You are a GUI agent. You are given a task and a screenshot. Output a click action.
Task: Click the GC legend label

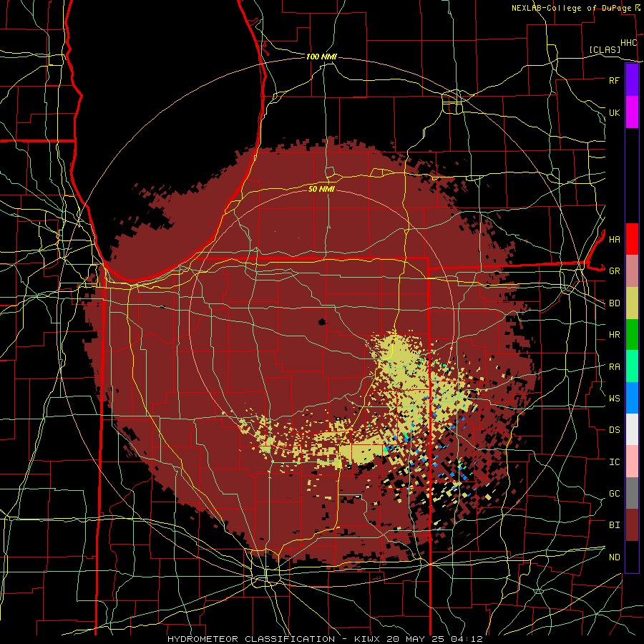pos(614,494)
